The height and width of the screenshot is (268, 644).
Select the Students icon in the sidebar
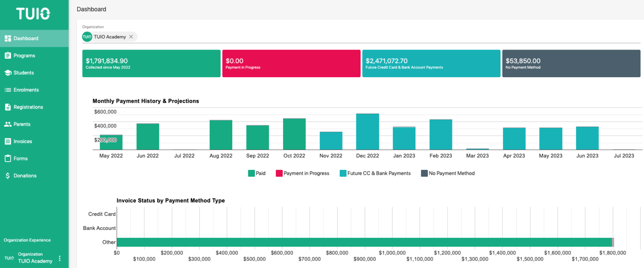tap(8, 72)
